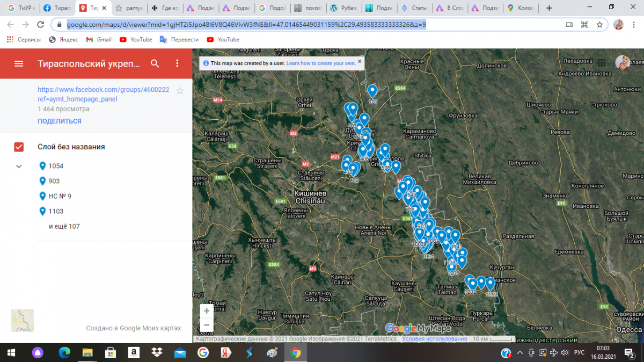The width and height of the screenshot is (644, 362).
Task: Zoom out on the map
Action: pyautogui.click(x=207, y=325)
